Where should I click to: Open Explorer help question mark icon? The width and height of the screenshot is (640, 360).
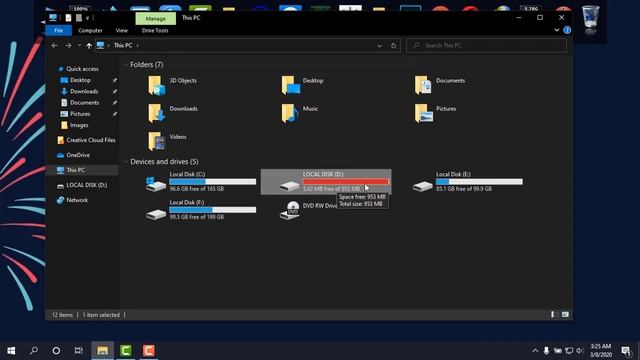click(567, 30)
